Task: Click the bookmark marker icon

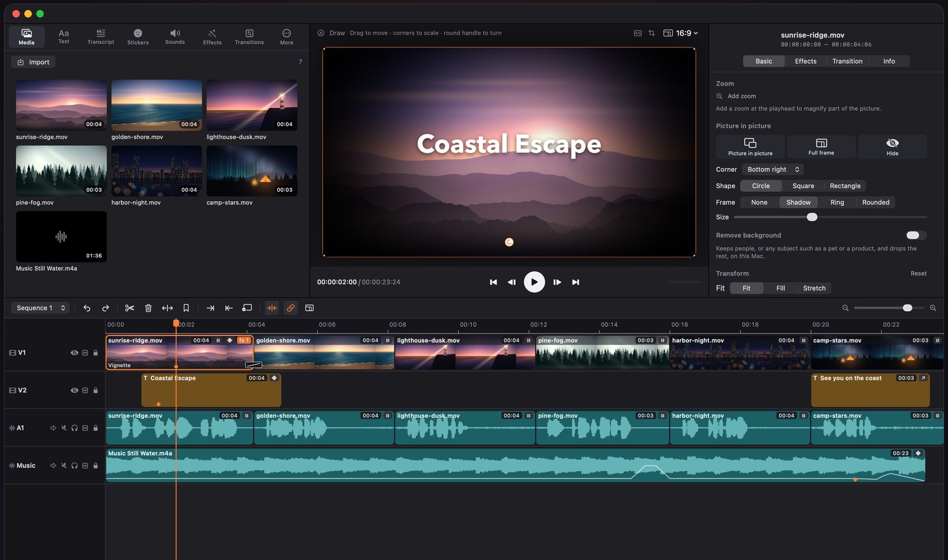Action: (186, 308)
